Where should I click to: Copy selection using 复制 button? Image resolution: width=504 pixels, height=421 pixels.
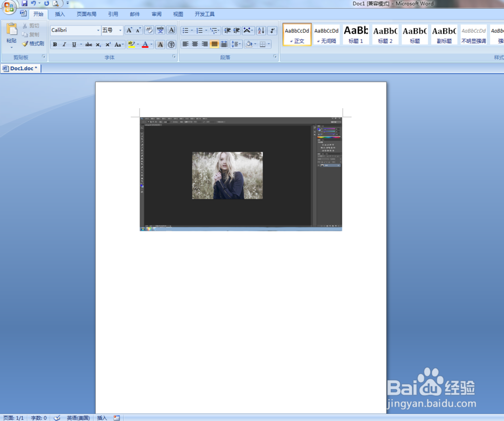tap(31, 34)
